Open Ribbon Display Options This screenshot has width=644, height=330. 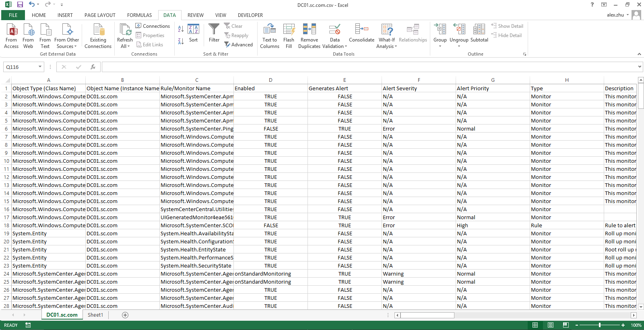point(604,4)
